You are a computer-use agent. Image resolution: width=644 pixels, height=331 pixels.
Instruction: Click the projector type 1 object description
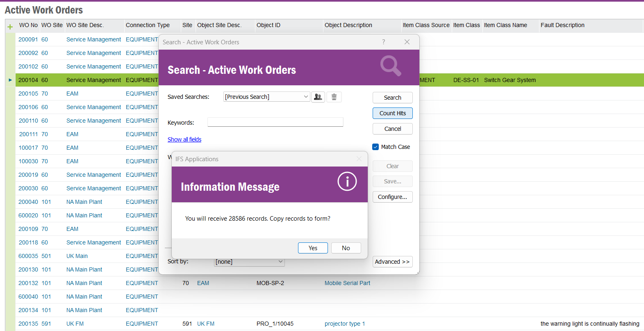[345, 324]
